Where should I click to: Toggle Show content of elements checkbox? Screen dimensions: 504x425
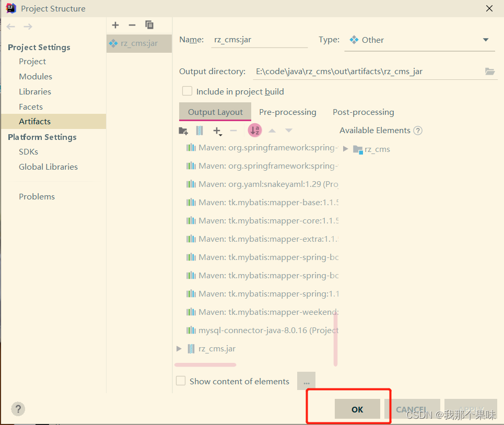click(181, 381)
